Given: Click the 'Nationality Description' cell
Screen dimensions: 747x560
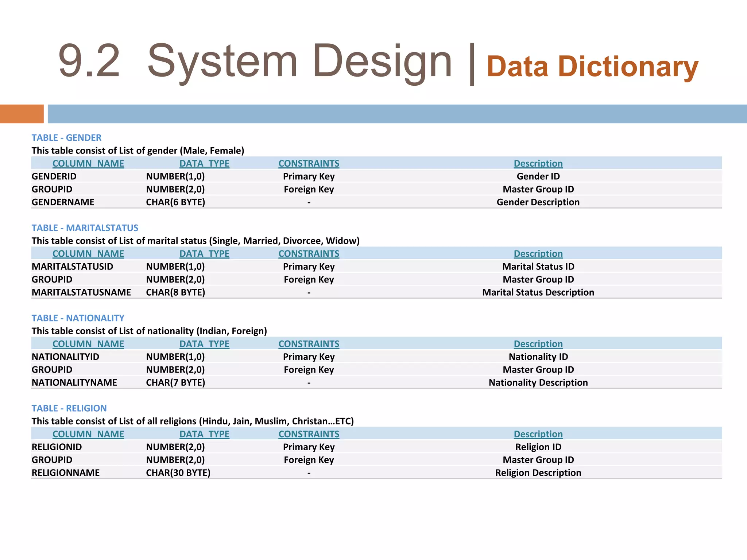Looking at the screenshot, I should point(538,382).
